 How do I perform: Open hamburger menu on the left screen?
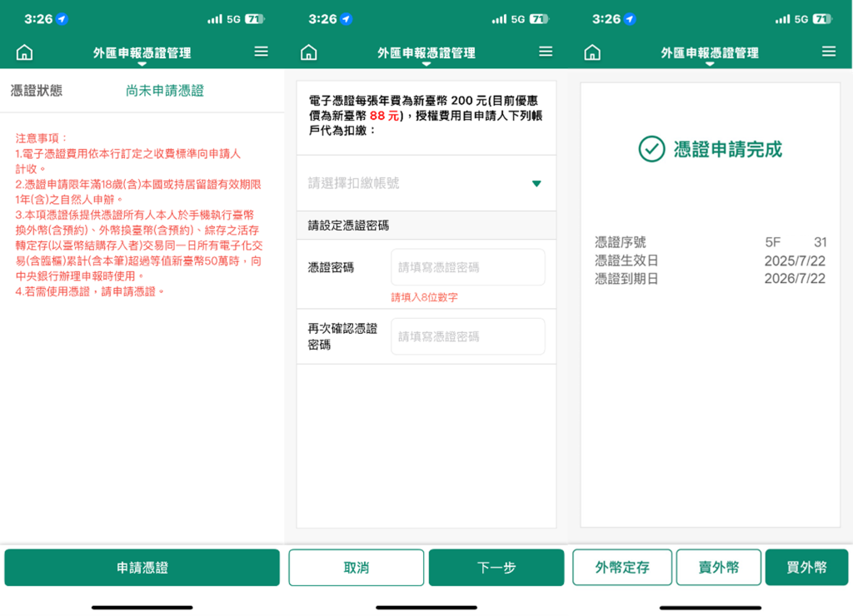click(x=261, y=52)
